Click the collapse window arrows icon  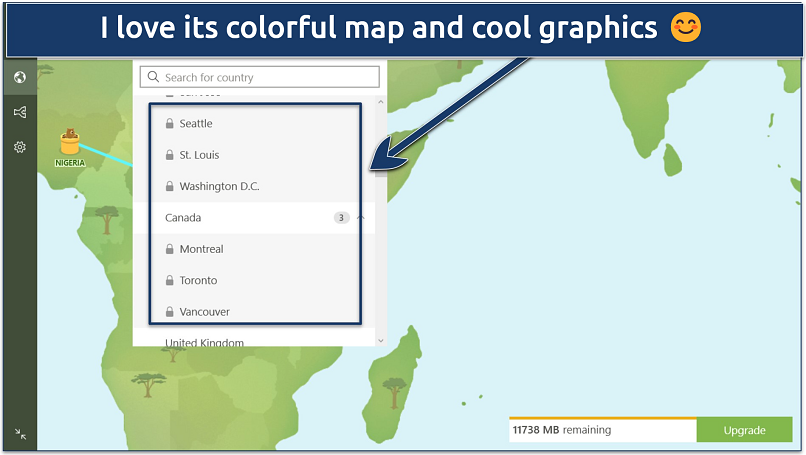click(19, 434)
